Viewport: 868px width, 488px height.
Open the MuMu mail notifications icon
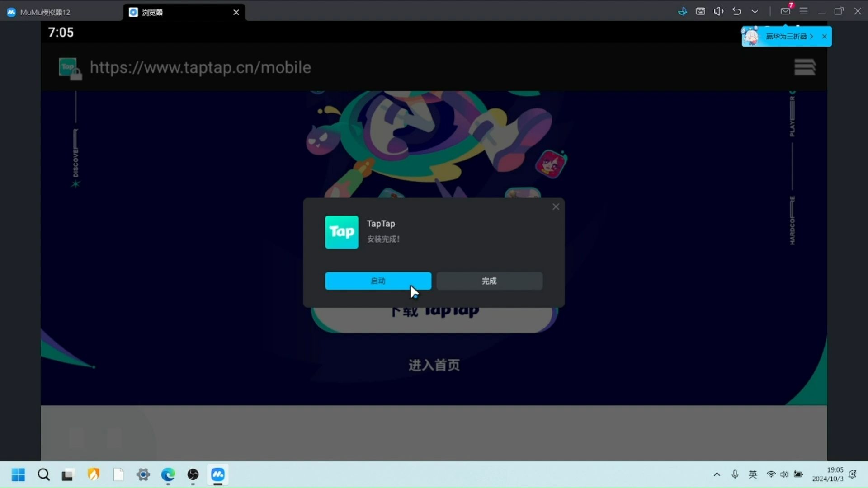(x=786, y=11)
